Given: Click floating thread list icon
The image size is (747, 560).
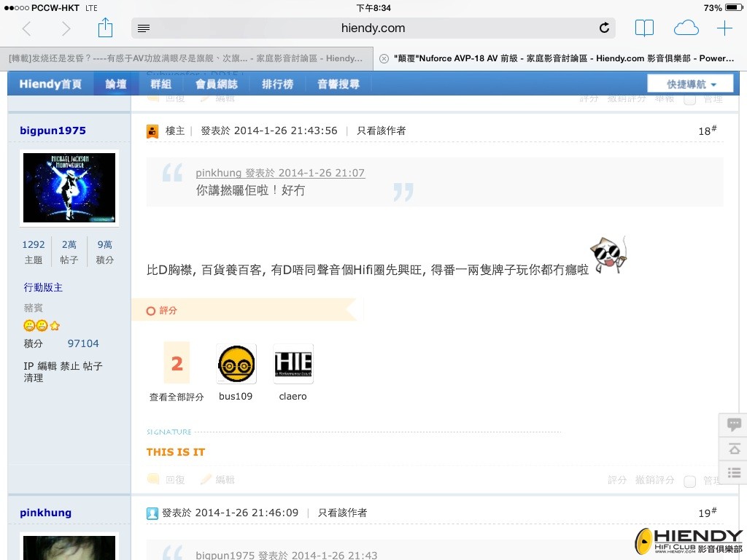Looking at the screenshot, I should (x=734, y=472).
